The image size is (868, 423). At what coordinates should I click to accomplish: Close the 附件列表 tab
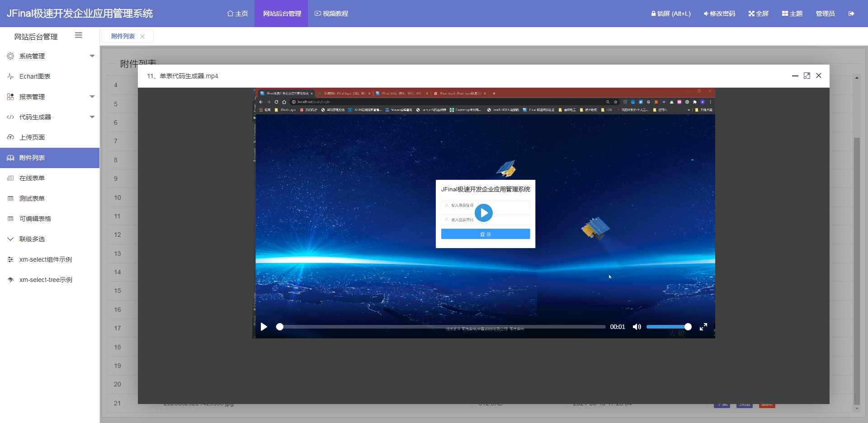[x=142, y=36]
